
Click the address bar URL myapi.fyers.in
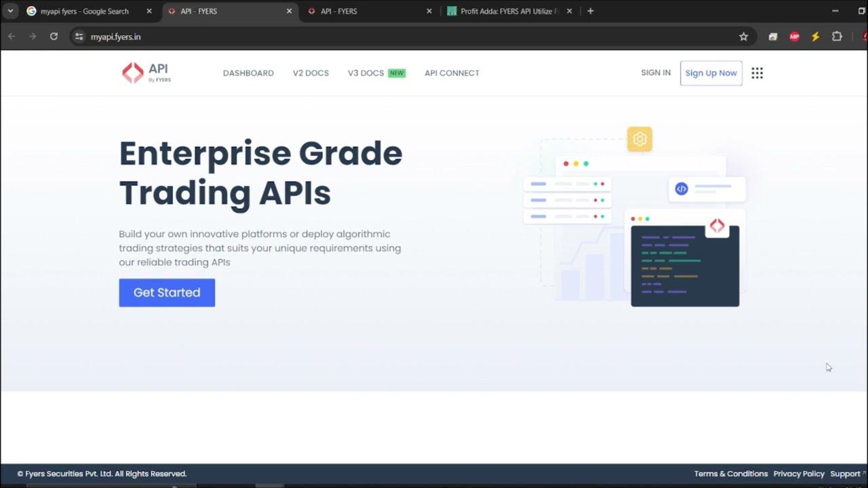pos(116,37)
